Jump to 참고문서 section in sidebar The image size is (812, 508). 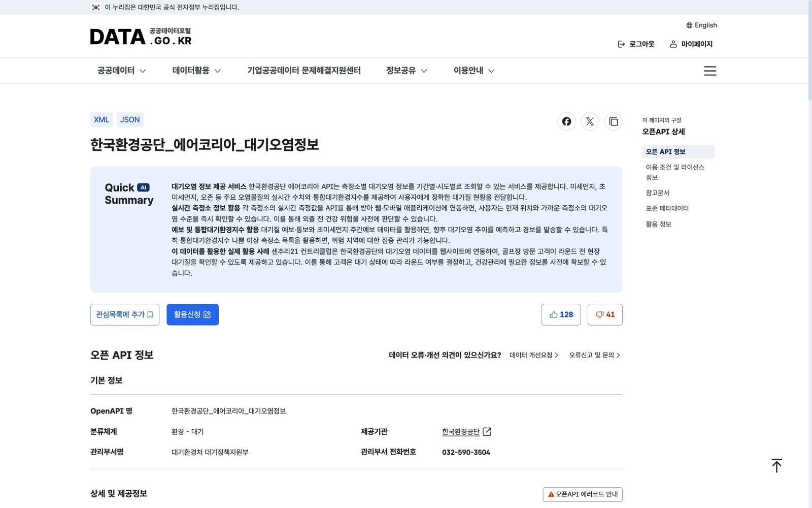[658, 193]
